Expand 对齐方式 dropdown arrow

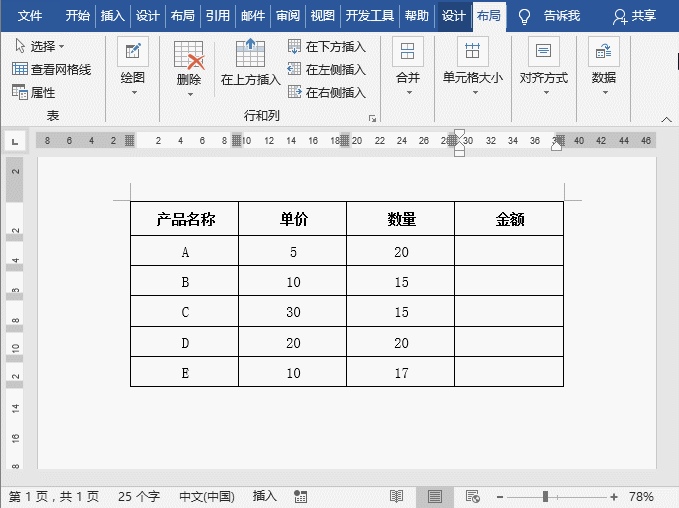pyautogui.click(x=546, y=92)
